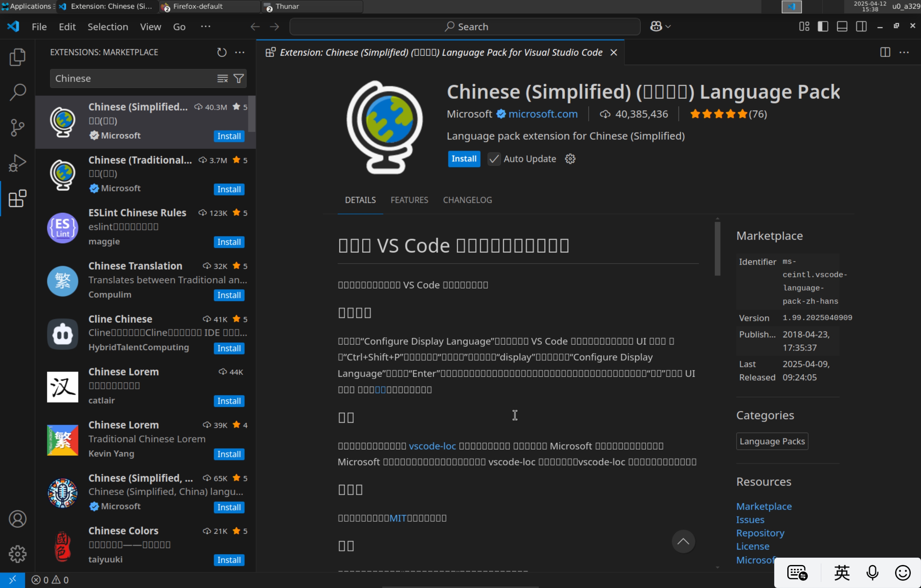Open the Selection menu
The image size is (921, 588).
click(x=107, y=27)
